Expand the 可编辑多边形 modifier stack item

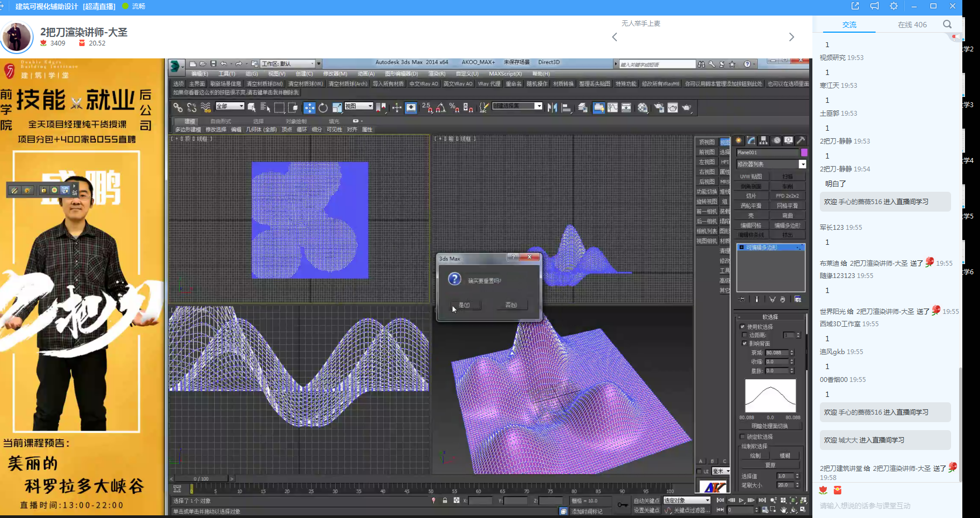pos(741,247)
